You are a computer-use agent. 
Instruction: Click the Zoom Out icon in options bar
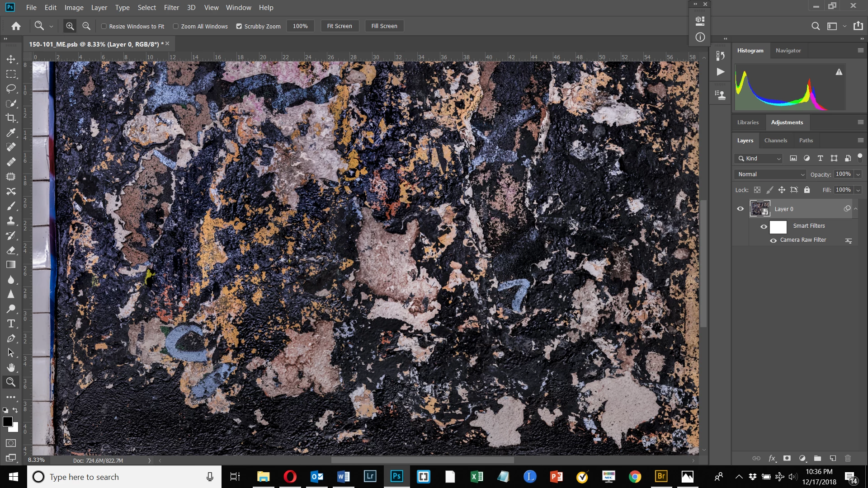point(86,26)
